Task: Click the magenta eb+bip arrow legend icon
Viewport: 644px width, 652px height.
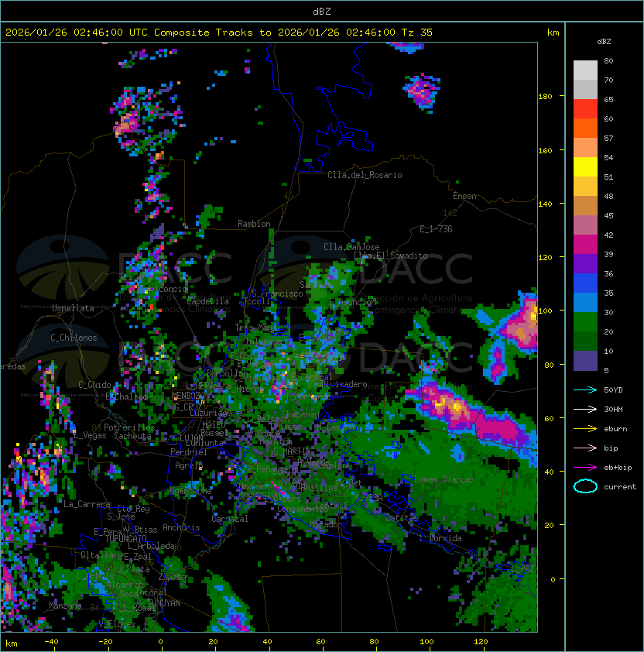Action: click(x=585, y=468)
